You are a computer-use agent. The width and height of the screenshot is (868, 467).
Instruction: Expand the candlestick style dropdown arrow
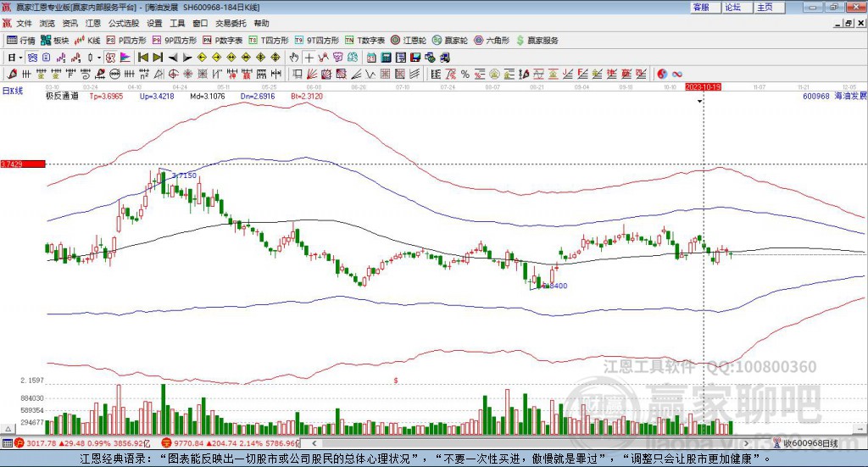click(99, 58)
